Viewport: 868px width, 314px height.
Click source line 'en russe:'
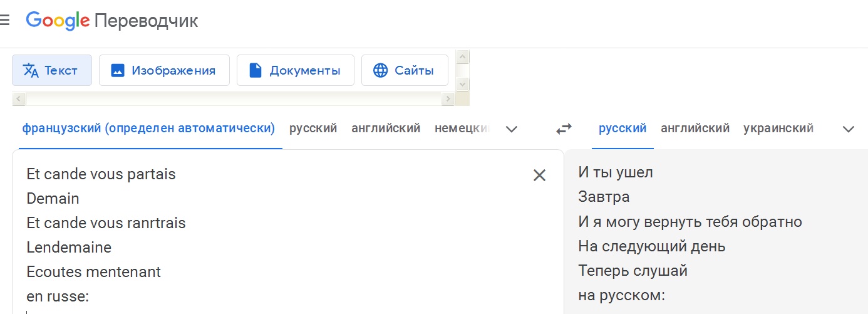(x=58, y=296)
